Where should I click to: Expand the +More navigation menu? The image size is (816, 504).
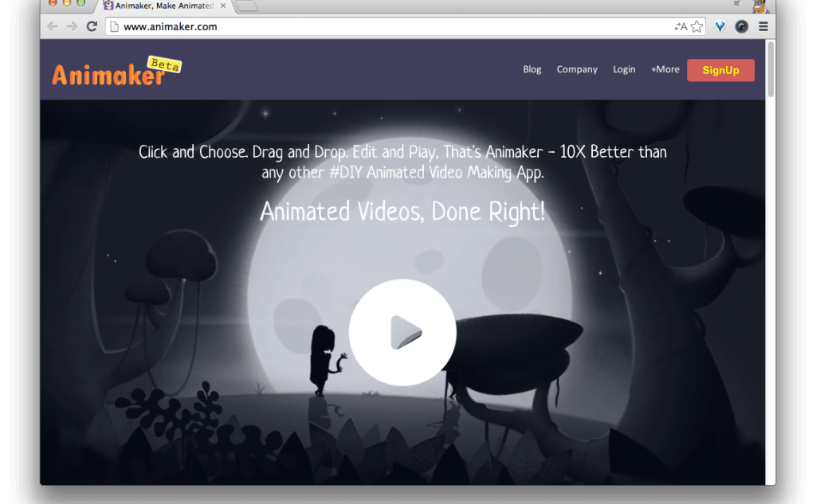(665, 69)
